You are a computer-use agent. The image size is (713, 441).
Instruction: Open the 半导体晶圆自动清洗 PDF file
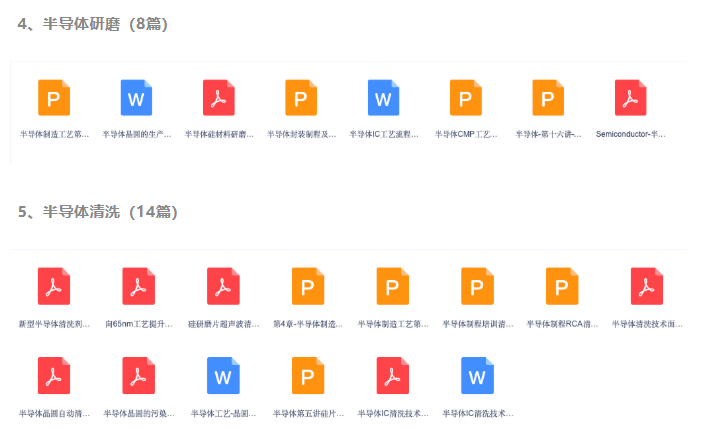click(x=54, y=374)
